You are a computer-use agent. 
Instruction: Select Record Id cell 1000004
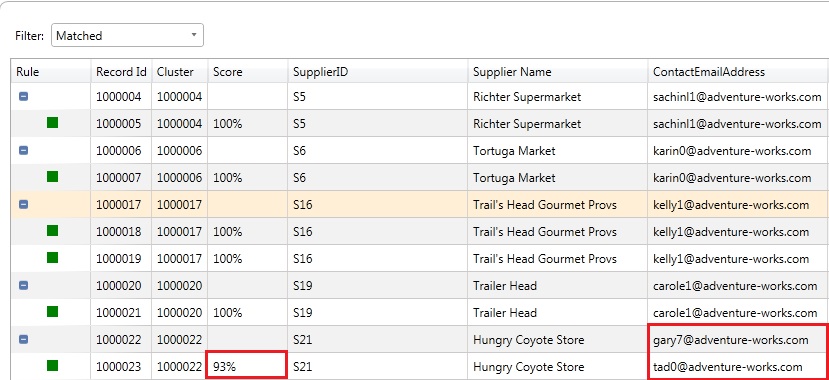(x=121, y=97)
